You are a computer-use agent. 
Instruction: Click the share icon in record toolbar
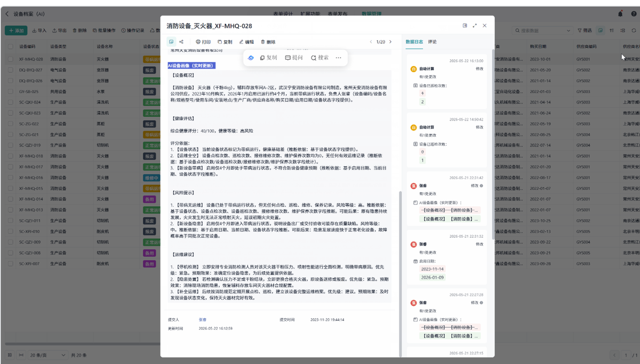click(x=181, y=42)
